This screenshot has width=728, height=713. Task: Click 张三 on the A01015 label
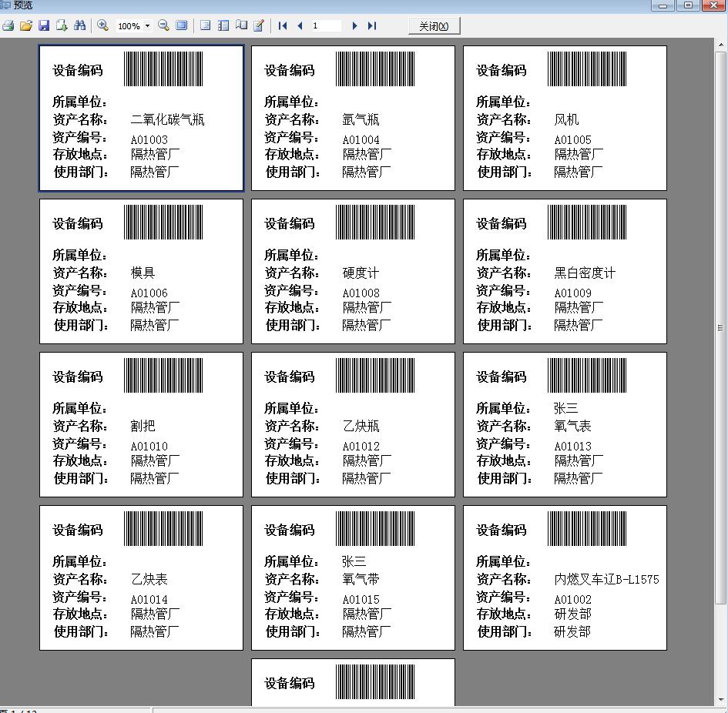354,561
